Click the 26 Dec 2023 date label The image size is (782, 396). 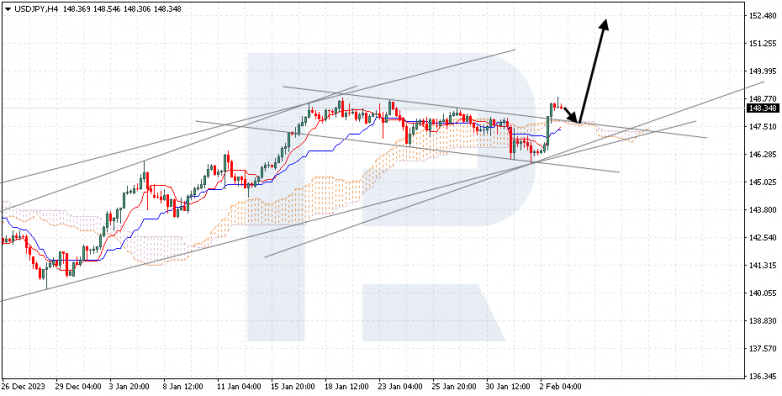pos(22,387)
